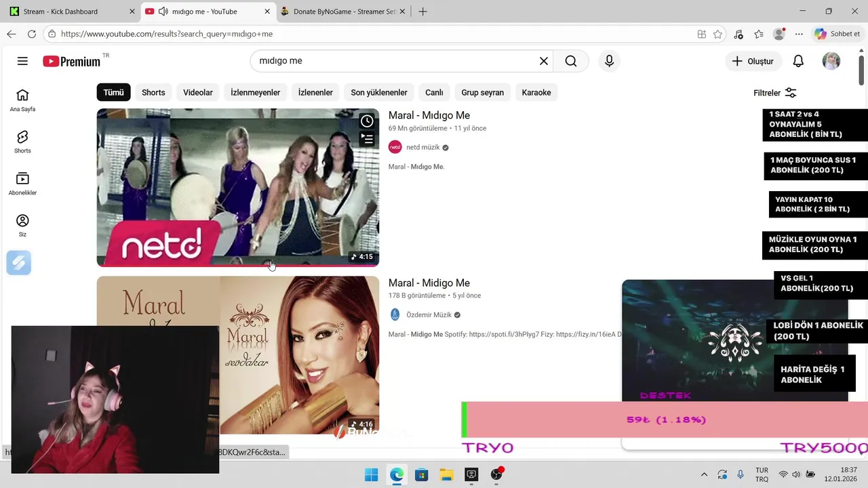Select the Shorts filter chip

tap(153, 92)
